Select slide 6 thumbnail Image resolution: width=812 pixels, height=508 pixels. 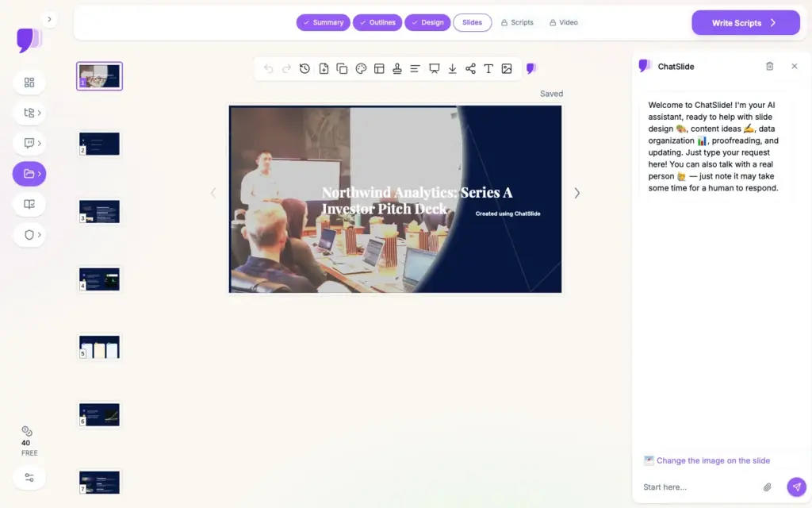pyautogui.click(x=99, y=414)
